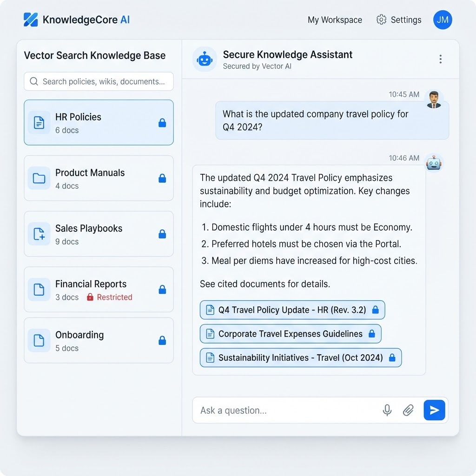
Task: Send the message with blue arrow button
Action: (x=435, y=410)
